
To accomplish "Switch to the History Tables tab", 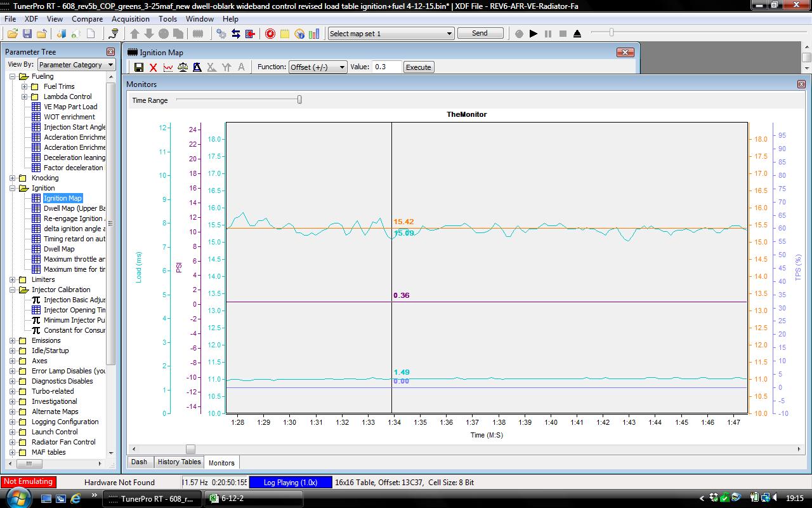I will point(179,462).
